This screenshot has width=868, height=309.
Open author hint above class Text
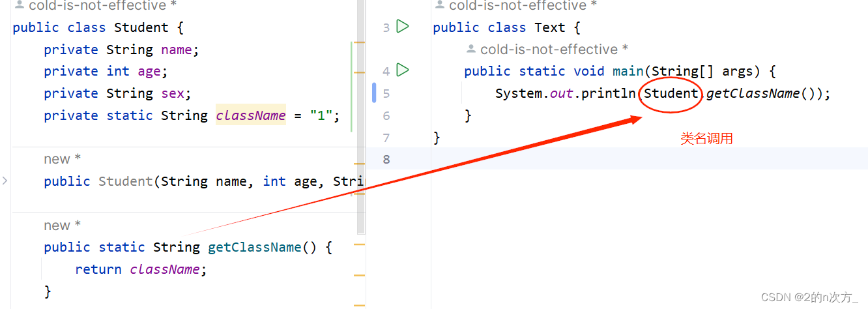coord(515,6)
